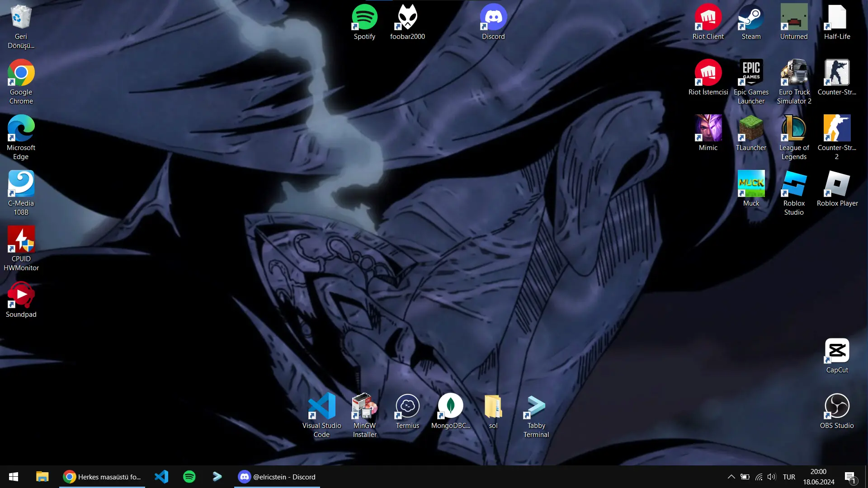The width and height of the screenshot is (868, 488).
Task: Open the Discord desktop shortcut
Action: pos(493,22)
